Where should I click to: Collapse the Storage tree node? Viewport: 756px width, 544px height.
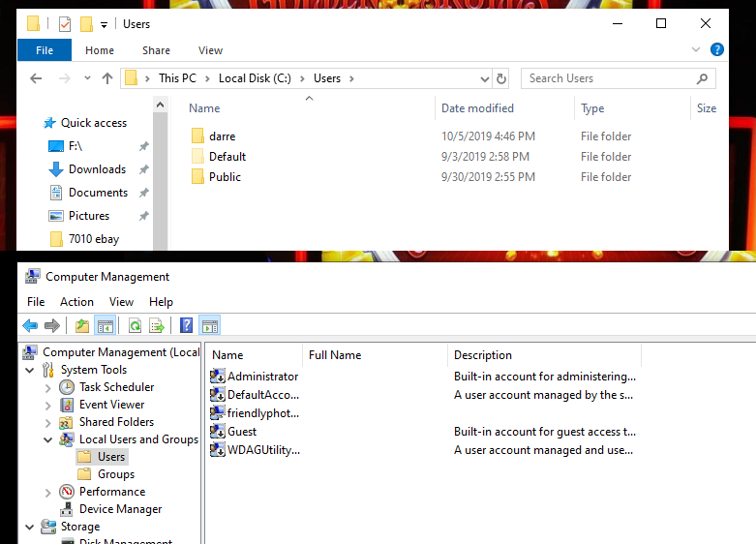[30, 528]
